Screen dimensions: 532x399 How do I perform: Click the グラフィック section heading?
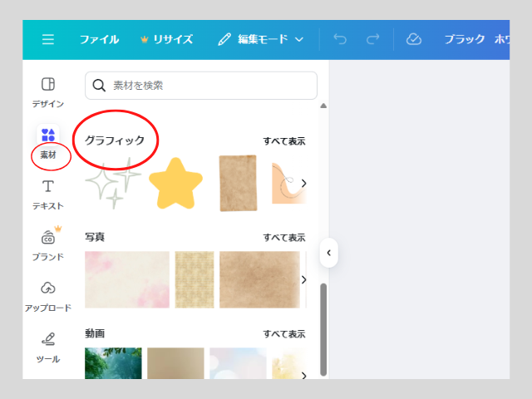click(115, 140)
